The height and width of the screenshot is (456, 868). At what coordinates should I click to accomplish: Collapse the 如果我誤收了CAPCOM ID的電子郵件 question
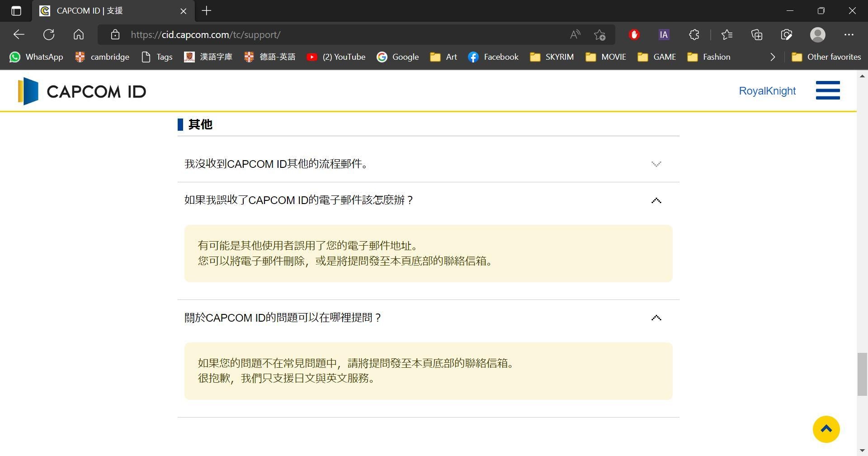656,200
